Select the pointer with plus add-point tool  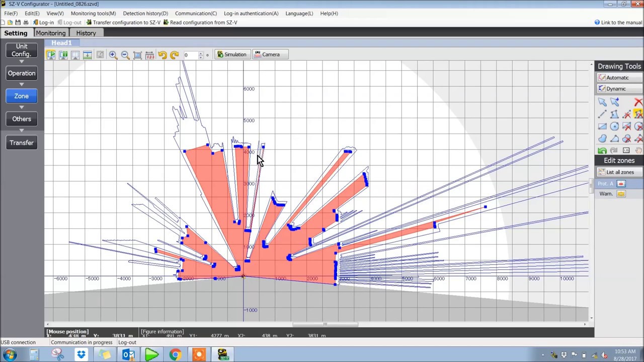614,102
